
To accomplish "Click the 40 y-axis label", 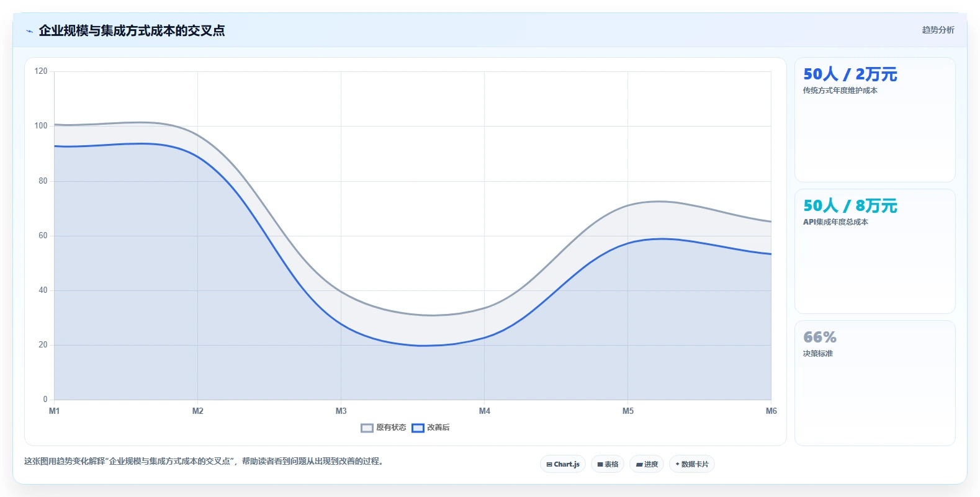I will tap(43, 290).
